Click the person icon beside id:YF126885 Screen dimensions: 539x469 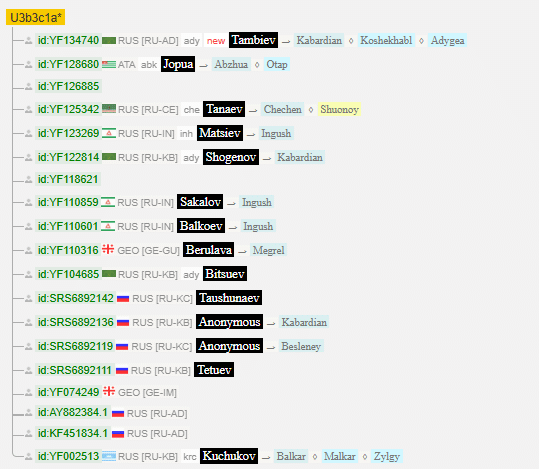[29, 86]
